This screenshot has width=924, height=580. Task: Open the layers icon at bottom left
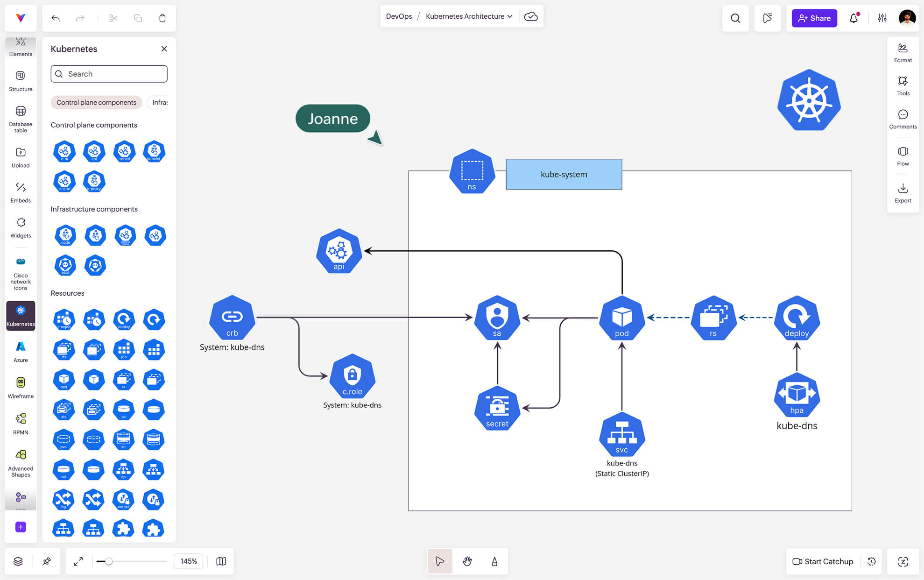(x=18, y=561)
